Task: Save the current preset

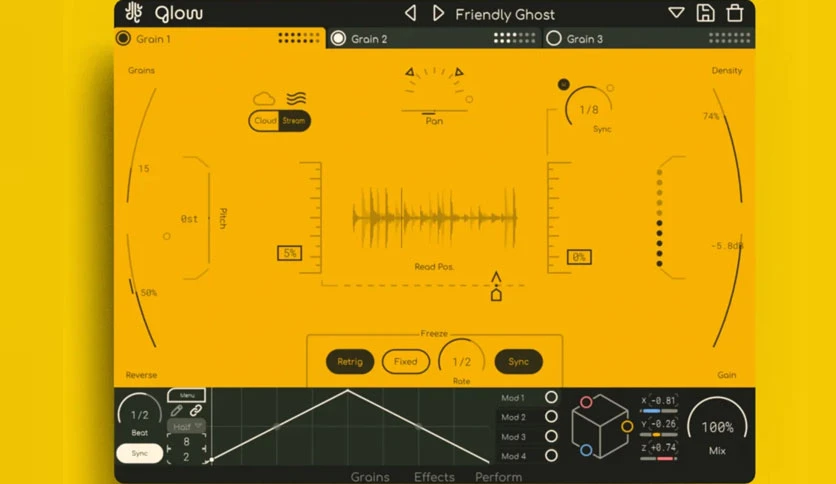Action: 705,13
